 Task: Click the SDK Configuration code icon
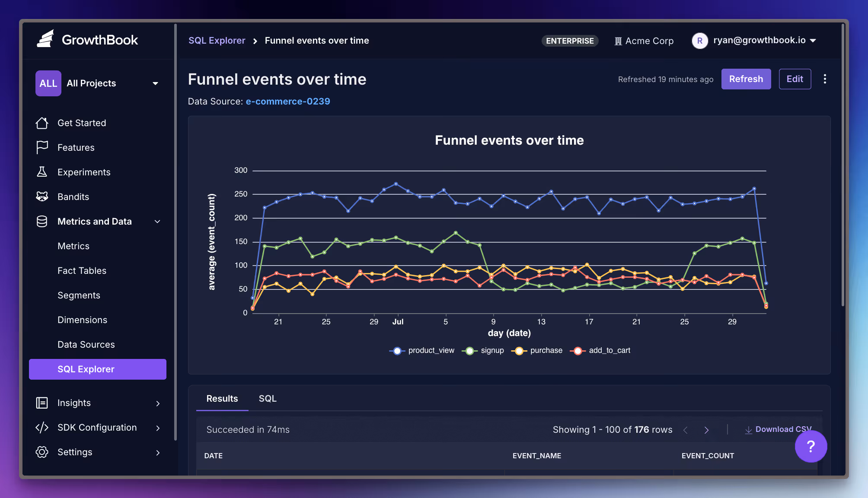pyautogui.click(x=42, y=428)
